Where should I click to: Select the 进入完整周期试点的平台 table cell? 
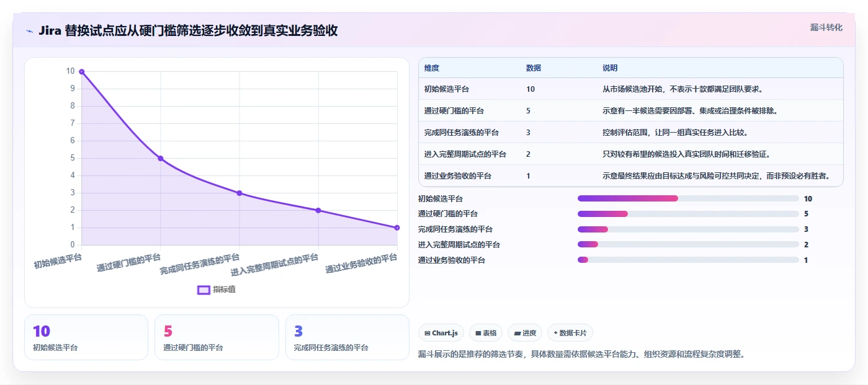(x=465, y=154)
